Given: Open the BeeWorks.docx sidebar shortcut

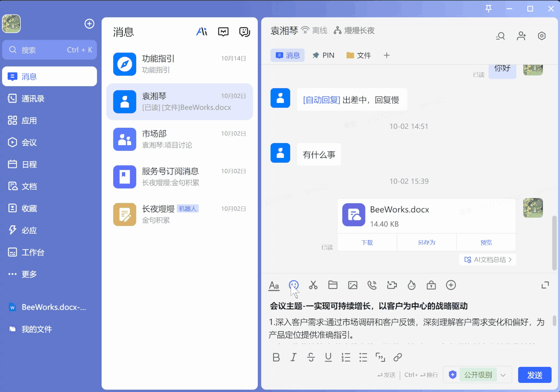Looking at the screenshot, I should coord(50,307).
